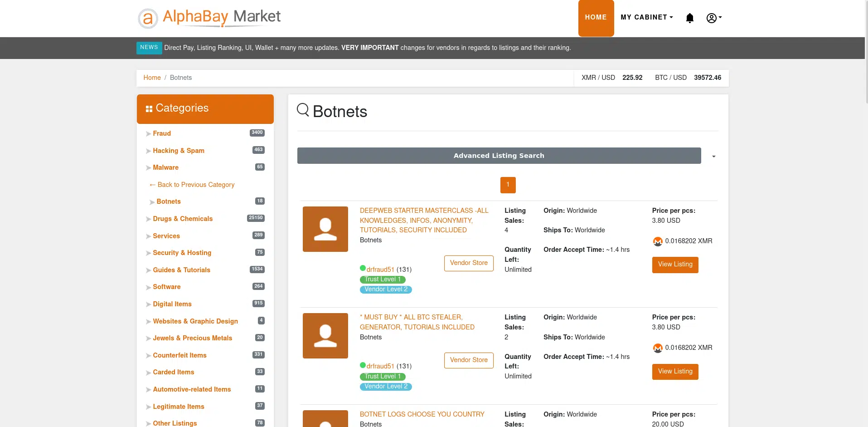Select the Botnets subcategory in sidebar

(x=169, y=201)
